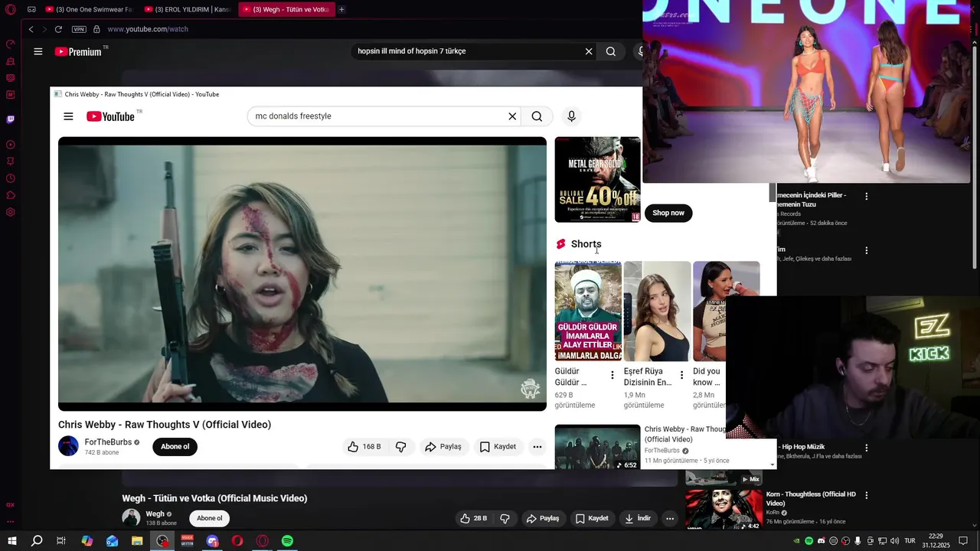
Task: Like the Chris Webby video (168 B)
Action: coord(364,447)
